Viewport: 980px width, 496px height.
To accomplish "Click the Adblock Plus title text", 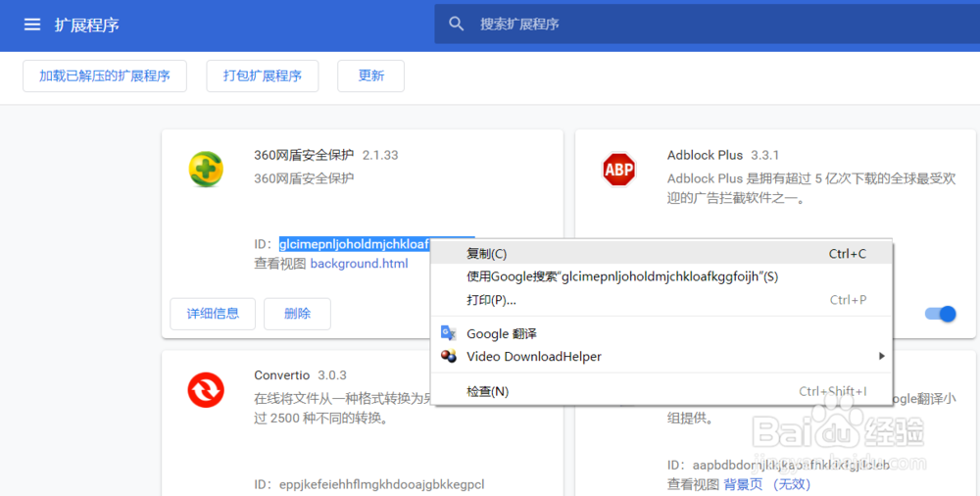I will click(705, 155).
